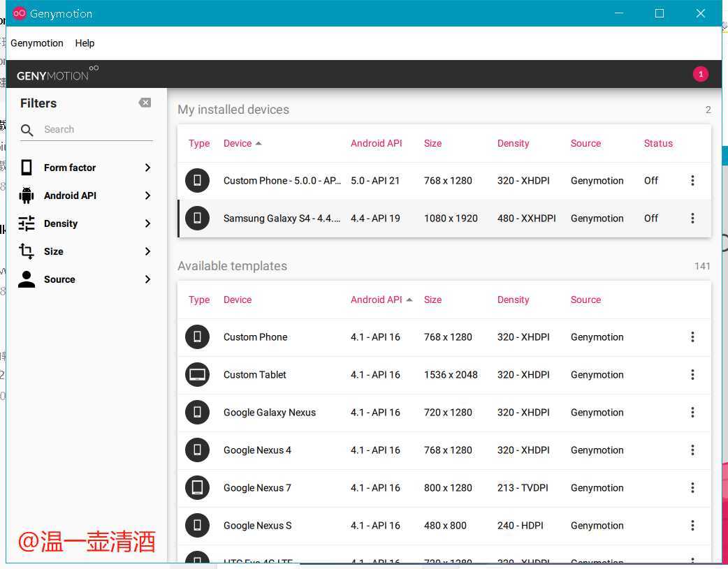
Task: Click the Google Nexus S type icon
Action: 197,525
